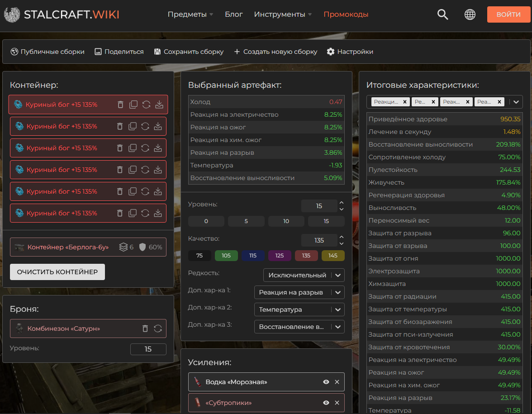Viewport: 532px width, 414px height.
Task: Increase the artifact Уровень with up arrow
Action: (341, 203)
